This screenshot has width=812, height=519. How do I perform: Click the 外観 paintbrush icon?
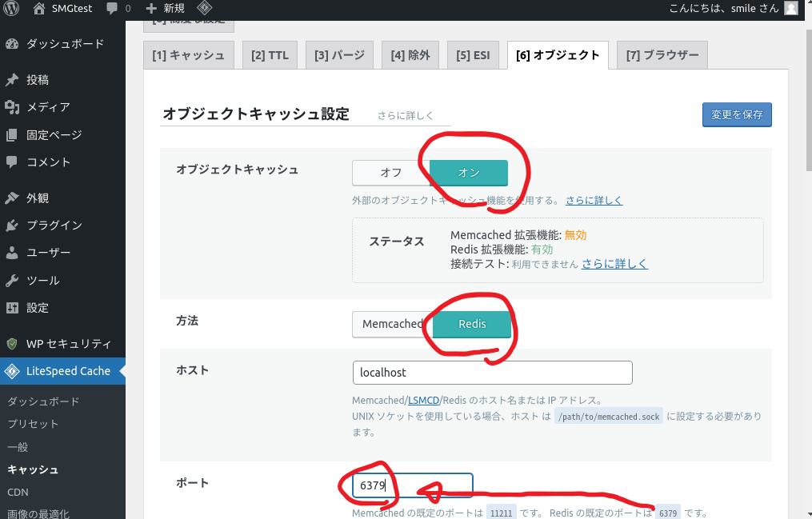12,198
